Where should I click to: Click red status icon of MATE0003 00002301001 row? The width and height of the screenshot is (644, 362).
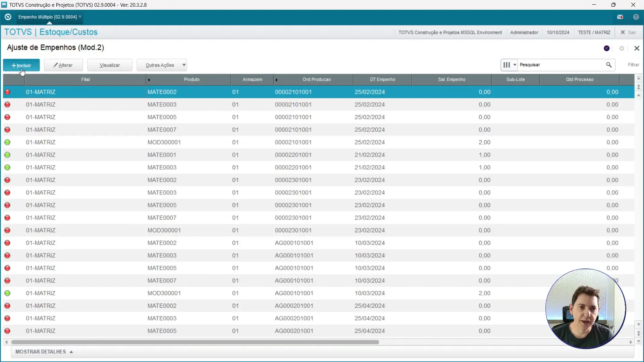pos(7,192)
